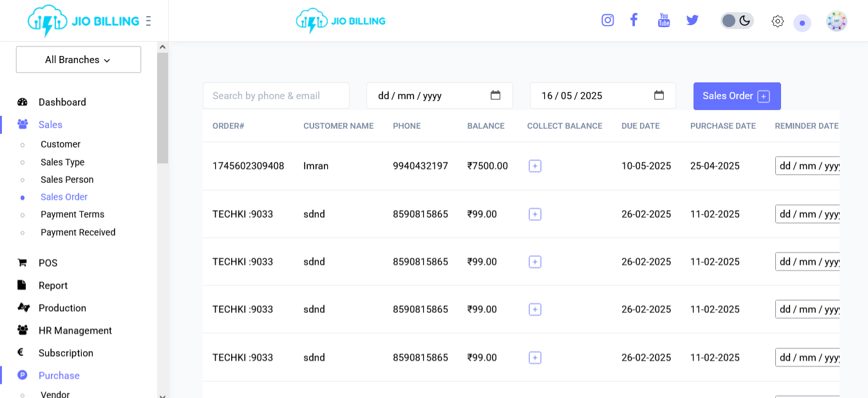868x398 pixels.
Task: Open the Customer submenu link
Action: pos(61,144)
